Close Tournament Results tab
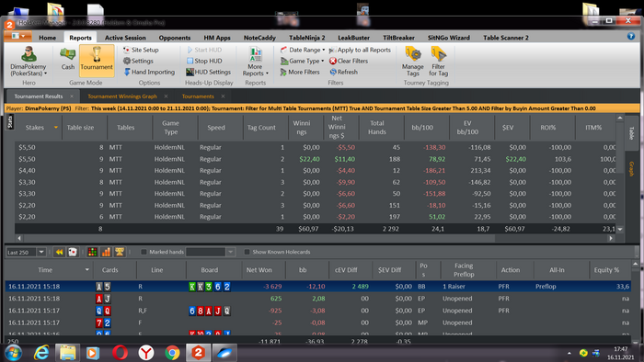Viewport: 644px width, 362px height. click(72, 96)
